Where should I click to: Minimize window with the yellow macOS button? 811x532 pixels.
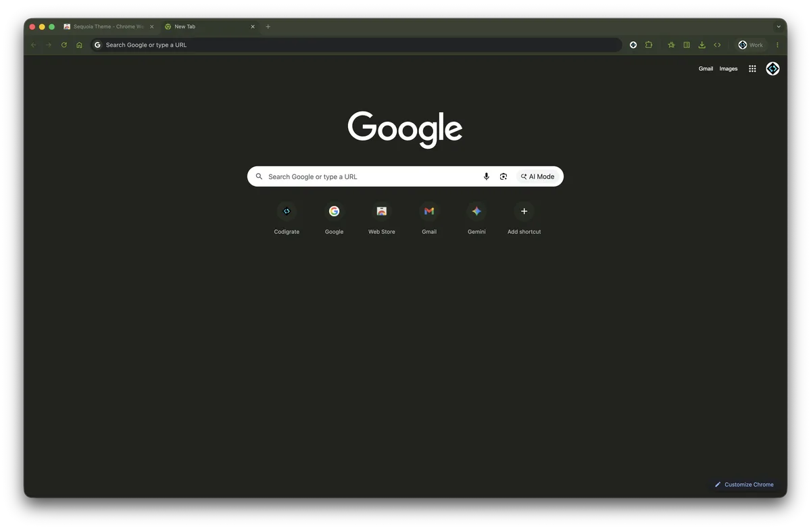click(x=42, y=27)
